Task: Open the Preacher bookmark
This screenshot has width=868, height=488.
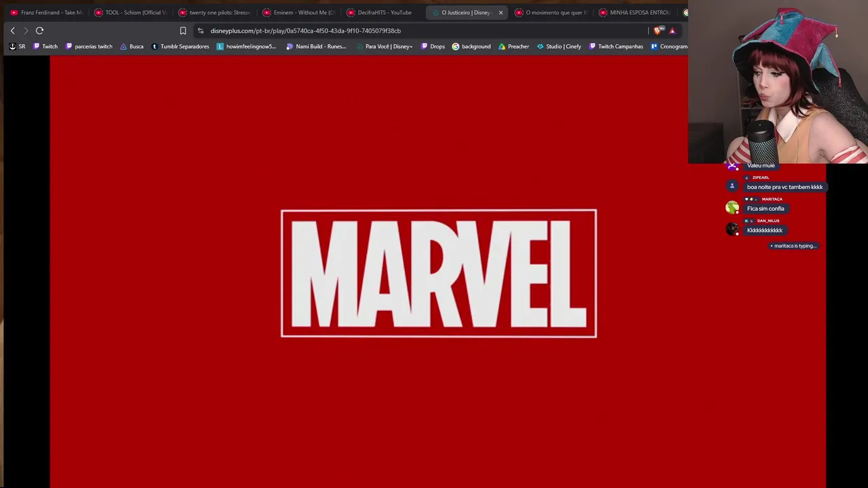Action: pyautogui.click(x=513, y=47)
